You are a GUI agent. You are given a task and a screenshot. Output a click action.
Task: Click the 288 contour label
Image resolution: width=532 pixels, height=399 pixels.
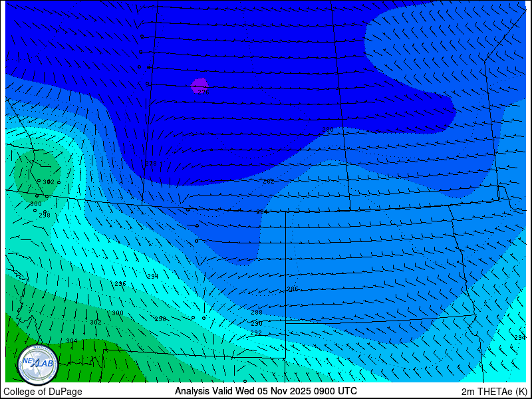pyautogui.click(x=257, y=313)
